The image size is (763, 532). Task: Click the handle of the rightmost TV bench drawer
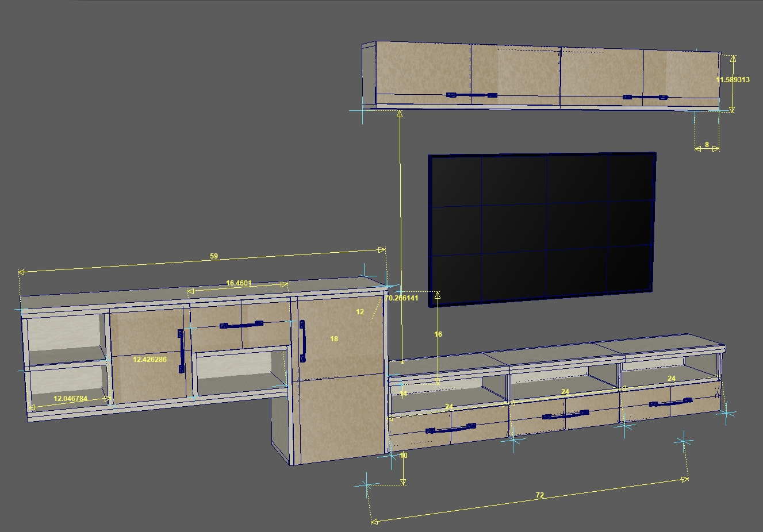(670, 403)
